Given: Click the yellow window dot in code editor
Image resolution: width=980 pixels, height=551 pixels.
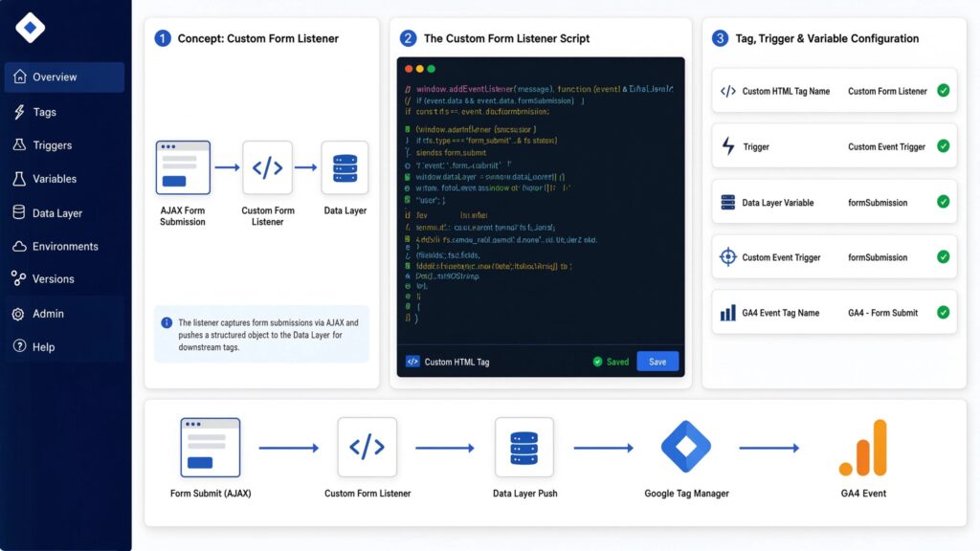Looking at the screenshot, I should 420,69.
